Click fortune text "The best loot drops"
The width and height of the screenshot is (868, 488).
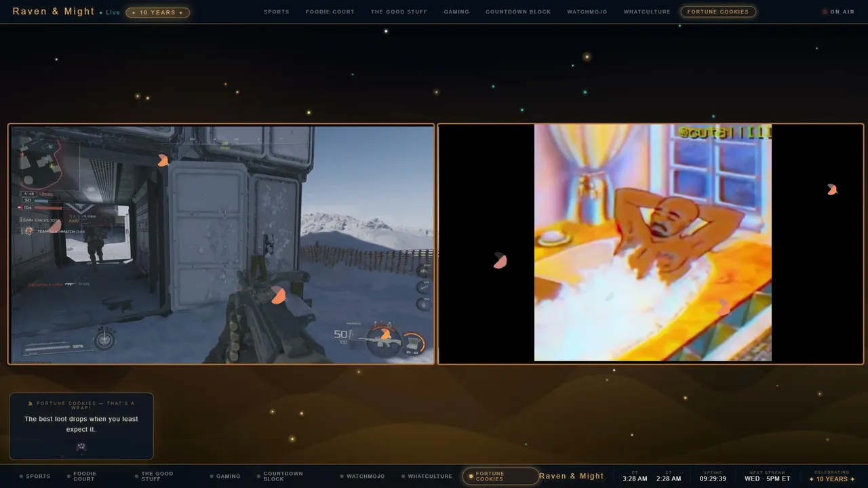tap(81, 424)
